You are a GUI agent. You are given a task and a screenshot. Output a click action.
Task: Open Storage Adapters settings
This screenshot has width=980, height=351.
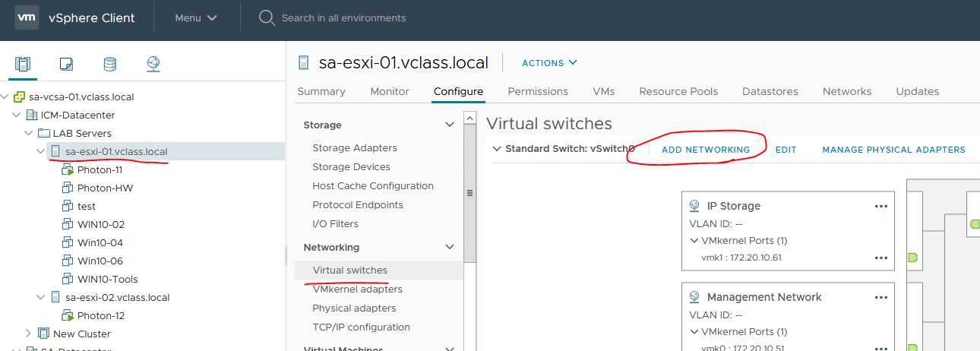[355, 148]
